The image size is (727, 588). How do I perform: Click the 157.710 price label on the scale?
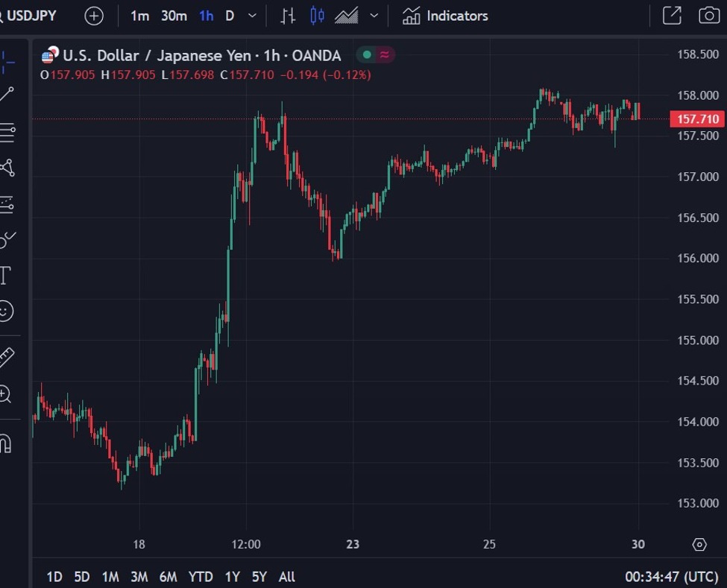pyautogui.click(x=697, y=119)
